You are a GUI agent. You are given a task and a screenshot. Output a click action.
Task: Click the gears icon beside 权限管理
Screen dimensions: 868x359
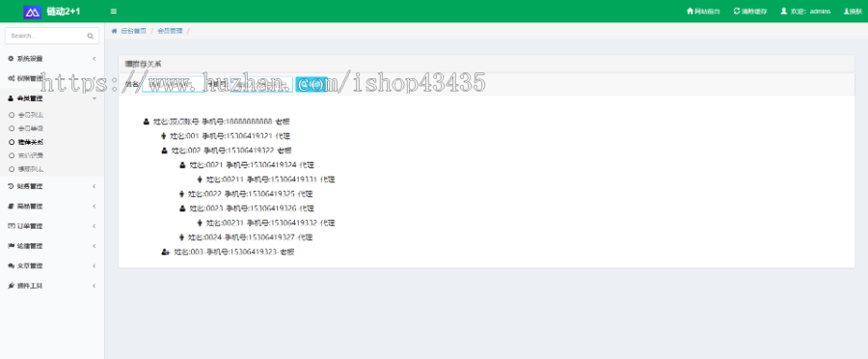(11, 78)
